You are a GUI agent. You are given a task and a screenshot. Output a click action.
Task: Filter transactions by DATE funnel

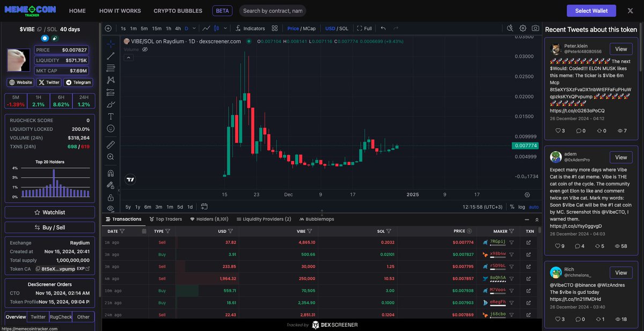point(122,231)
